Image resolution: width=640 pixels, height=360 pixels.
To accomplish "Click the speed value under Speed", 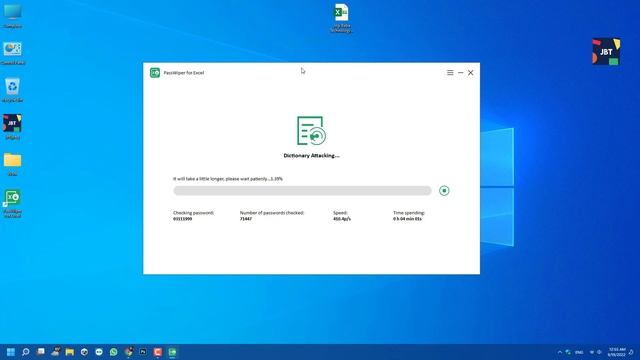I will (x=342, y=219).
